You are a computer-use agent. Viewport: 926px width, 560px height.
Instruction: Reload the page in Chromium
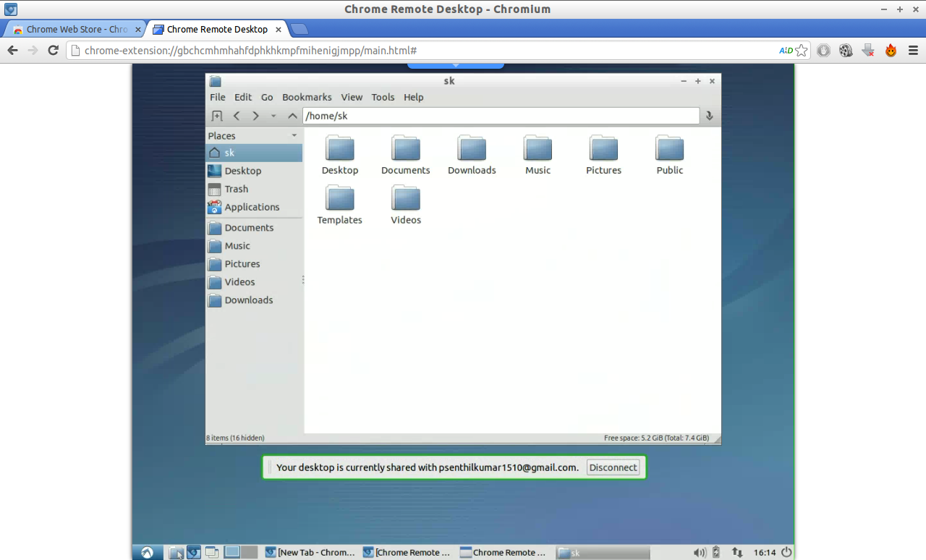click(53, 50)
